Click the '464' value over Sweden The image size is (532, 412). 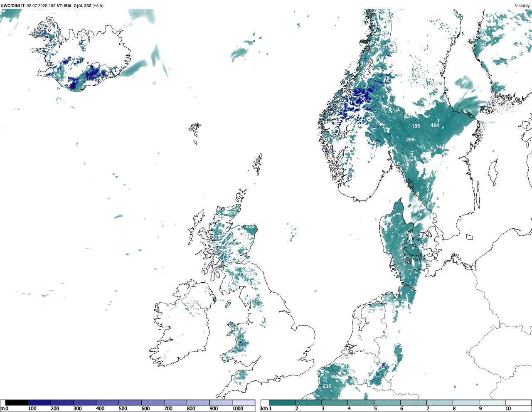tap(435, 125)
